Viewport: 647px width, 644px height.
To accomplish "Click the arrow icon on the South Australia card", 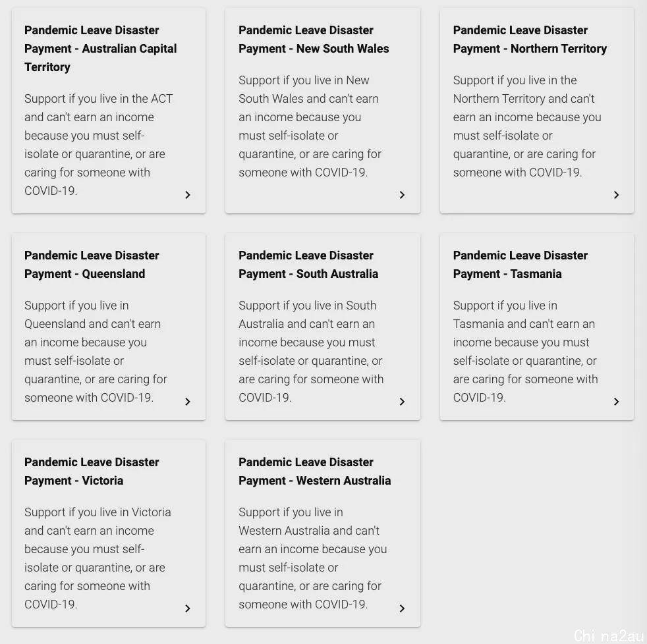I will pos(403,402).
